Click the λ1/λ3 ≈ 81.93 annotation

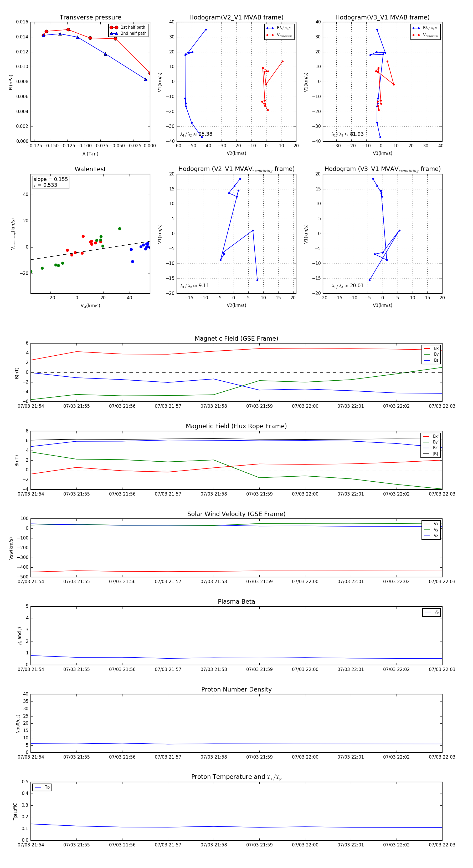coord(347,134)
